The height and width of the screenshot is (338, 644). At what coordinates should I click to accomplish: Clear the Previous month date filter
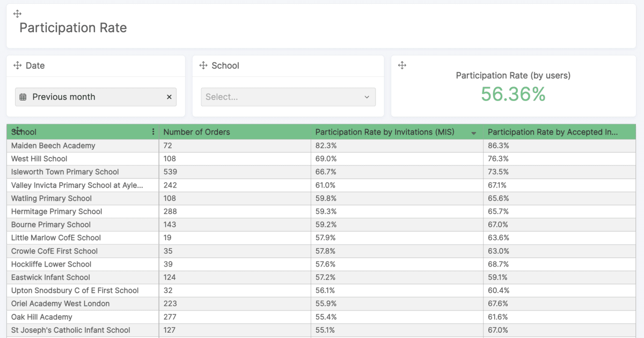pos(169,97)
